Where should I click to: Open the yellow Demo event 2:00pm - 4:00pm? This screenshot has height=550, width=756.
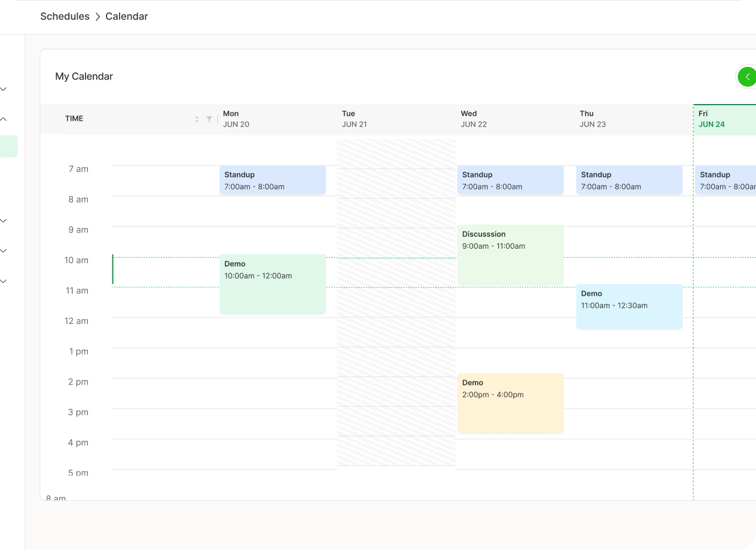click(x=510, y=402)
